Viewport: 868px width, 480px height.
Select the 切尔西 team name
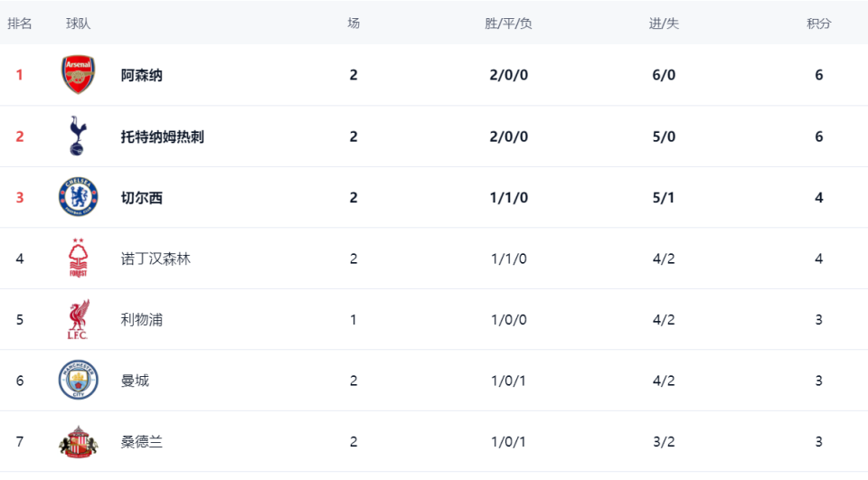pos(142,198)
